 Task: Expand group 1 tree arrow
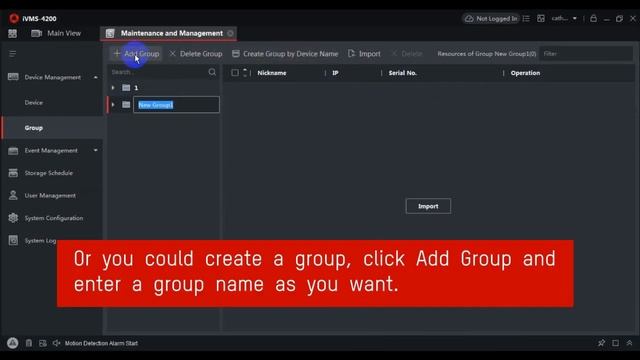tap(113, 88)
